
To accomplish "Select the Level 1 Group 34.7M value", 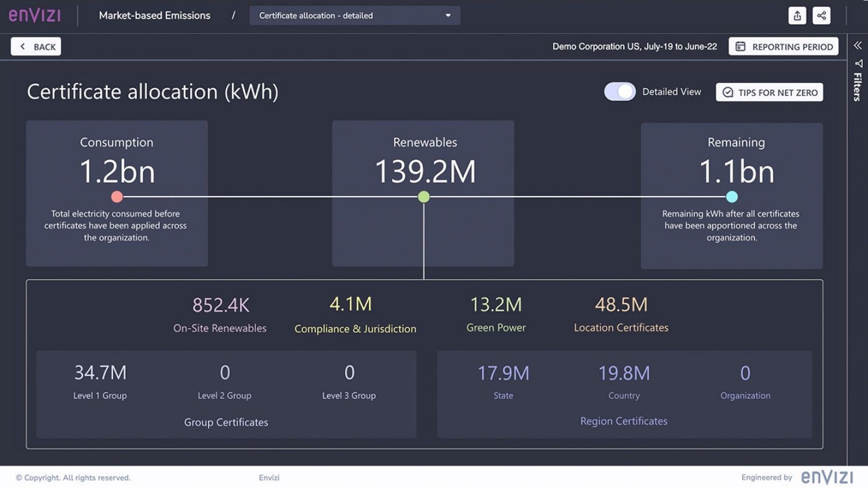I will tap(100, 373).
